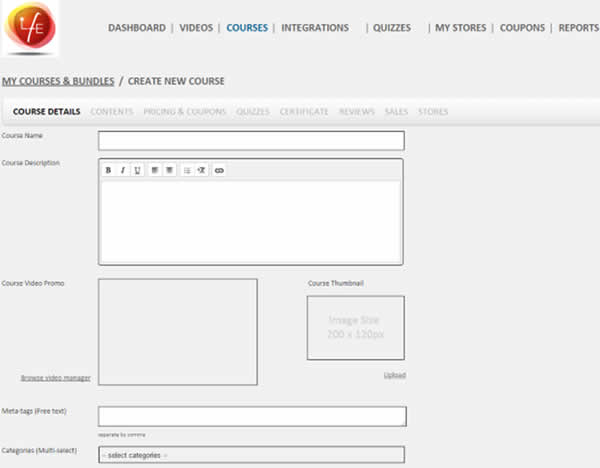The height and width of the screenshot is (468, 600).
Task: Navigate to Quizzes in top menu
Action: 392,28
